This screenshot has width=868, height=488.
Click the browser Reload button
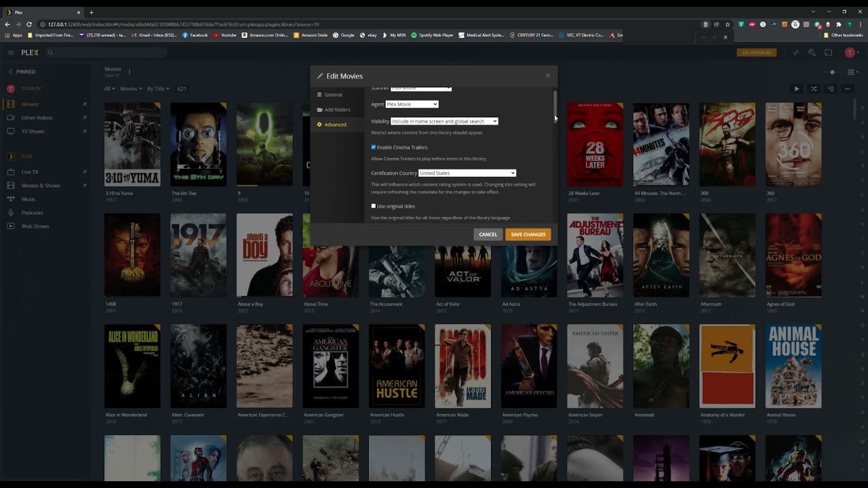click(29, 24)
